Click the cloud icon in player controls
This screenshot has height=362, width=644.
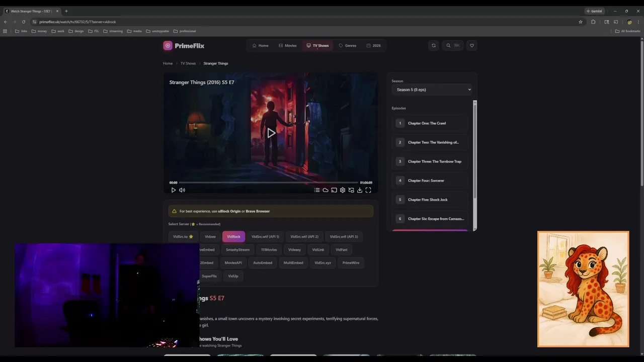(326, 190)
